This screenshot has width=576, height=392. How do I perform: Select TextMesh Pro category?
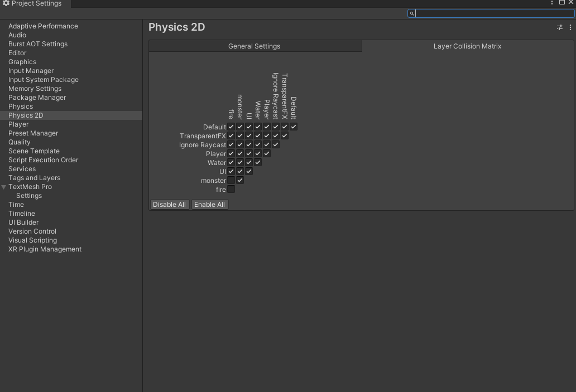pyautogui.click(x=30, y=187)
